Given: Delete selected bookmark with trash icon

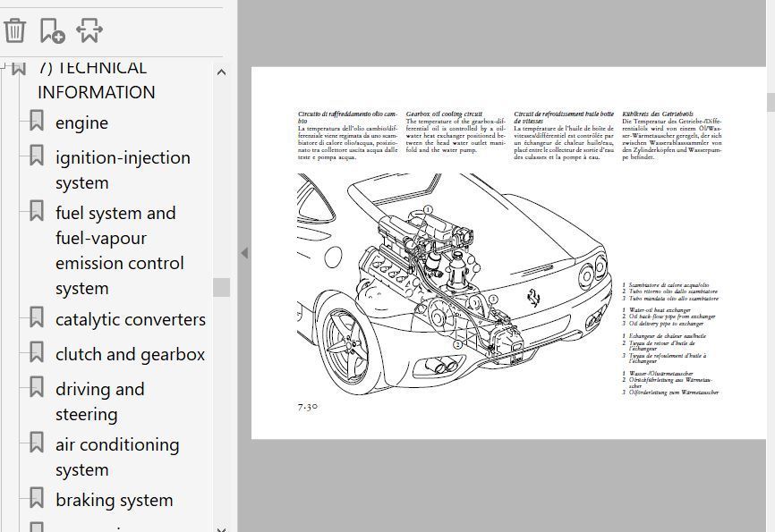Looking at the screenshot, I should 15,30.
